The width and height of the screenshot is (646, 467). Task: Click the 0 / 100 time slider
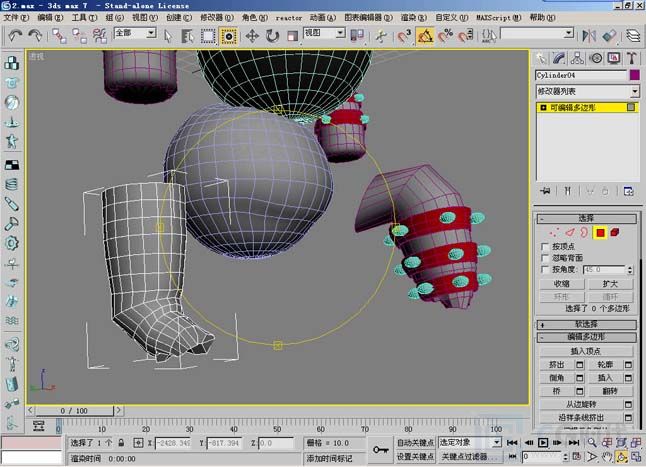(74, 411)
